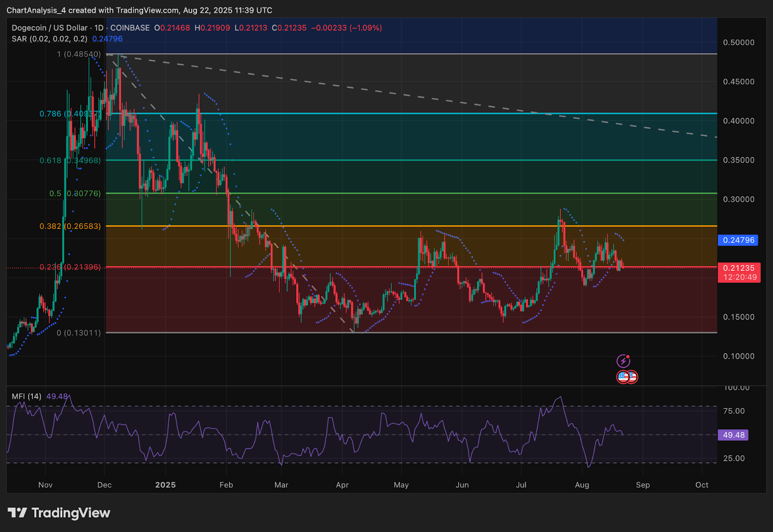Click the left US flag event icon
The height and width of the screenshot is (532, 773).
(623, 377)
